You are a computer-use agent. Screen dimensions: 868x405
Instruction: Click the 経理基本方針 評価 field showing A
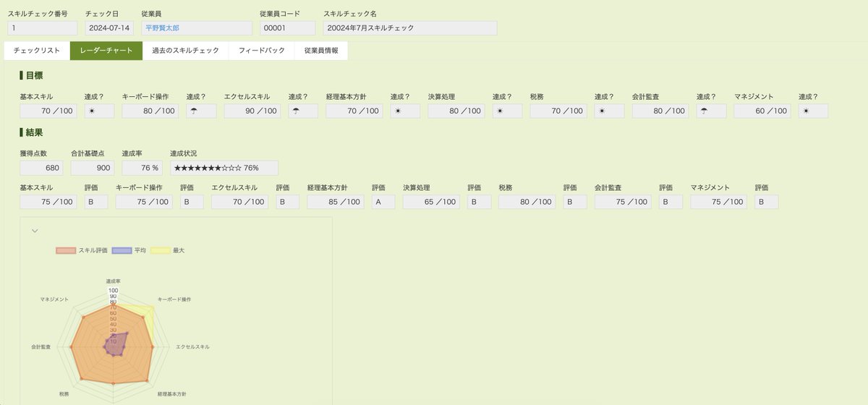coord(383,202)
